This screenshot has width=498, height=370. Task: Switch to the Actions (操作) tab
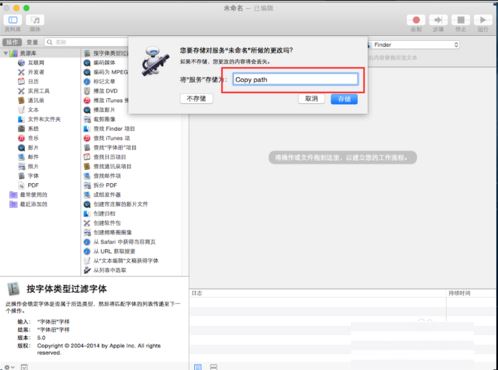(12, 42)
